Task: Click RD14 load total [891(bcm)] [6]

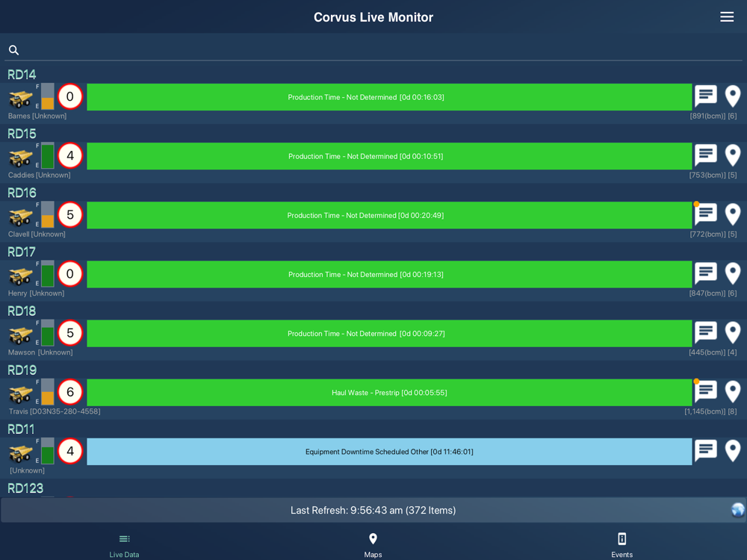Action: pyautogui.click(x=713, y=116)
